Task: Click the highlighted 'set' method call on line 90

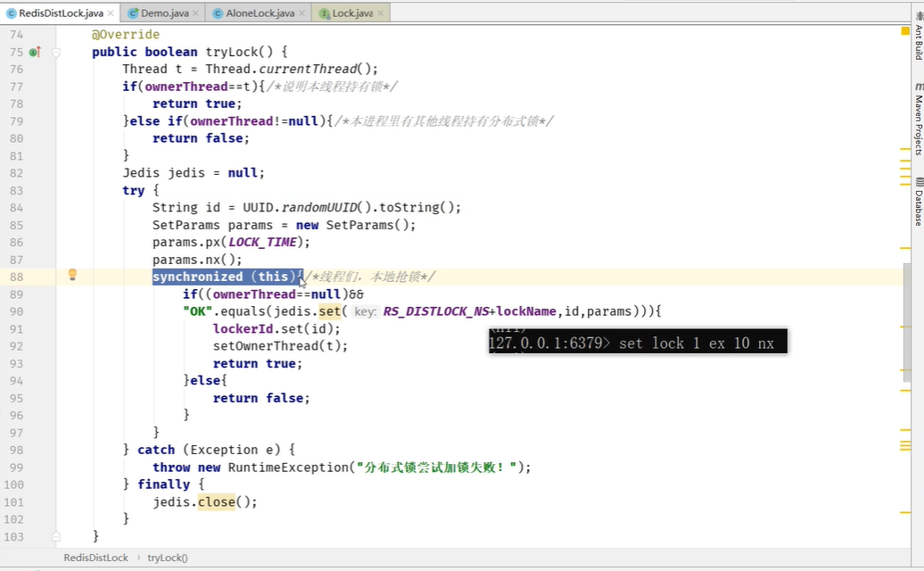Action: (329, 311)
